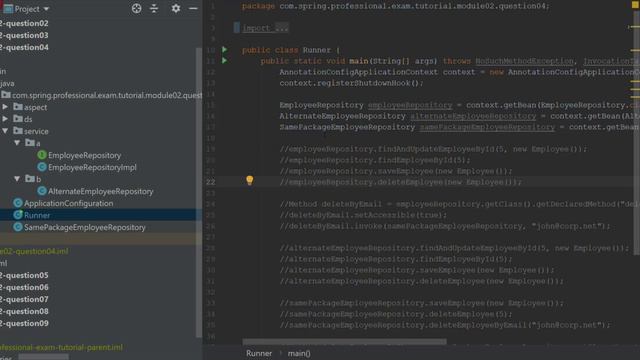The width and height of the screenshot is (640, 360).
Task: Click line number 22 in gutter
Action: coord(211,182)
